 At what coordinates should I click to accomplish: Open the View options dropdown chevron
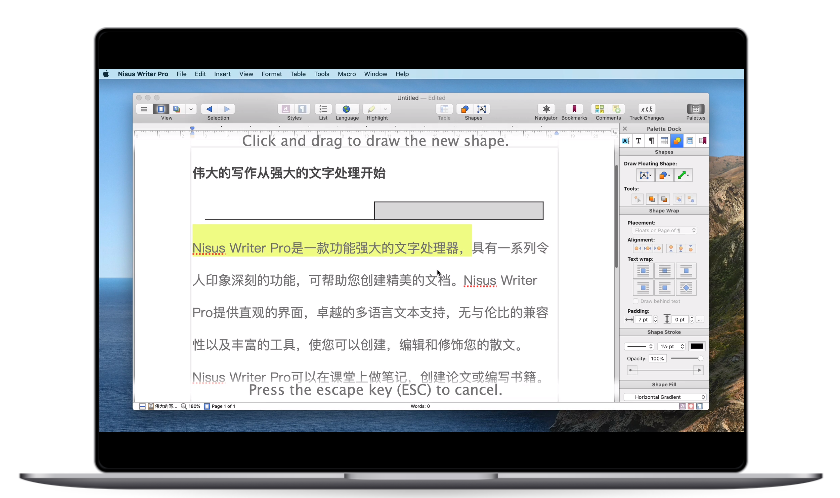pyautogui.click(x=191, y=109)
